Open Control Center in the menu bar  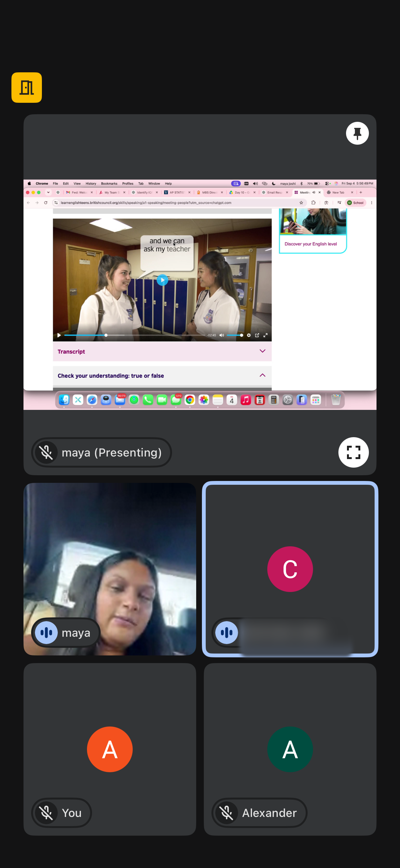click(x=328, y=184)
